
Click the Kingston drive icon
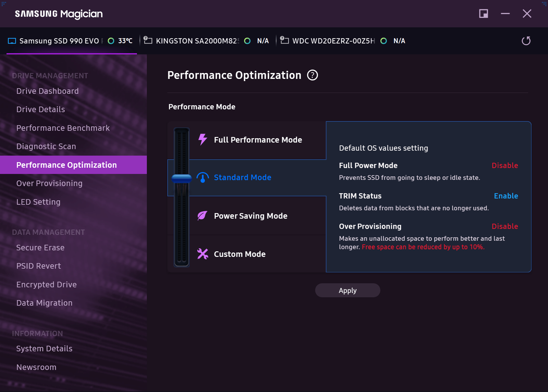tap(148, 40)
